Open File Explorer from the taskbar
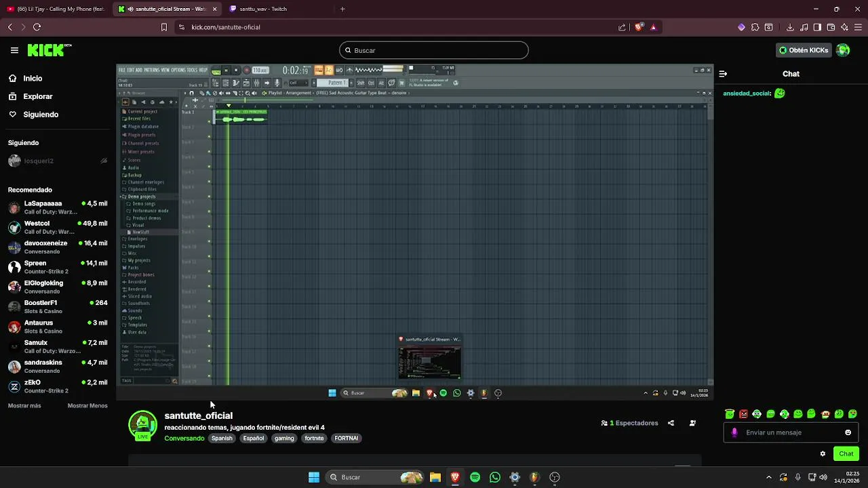Screen dimensions: 868x488 point(435,477)
